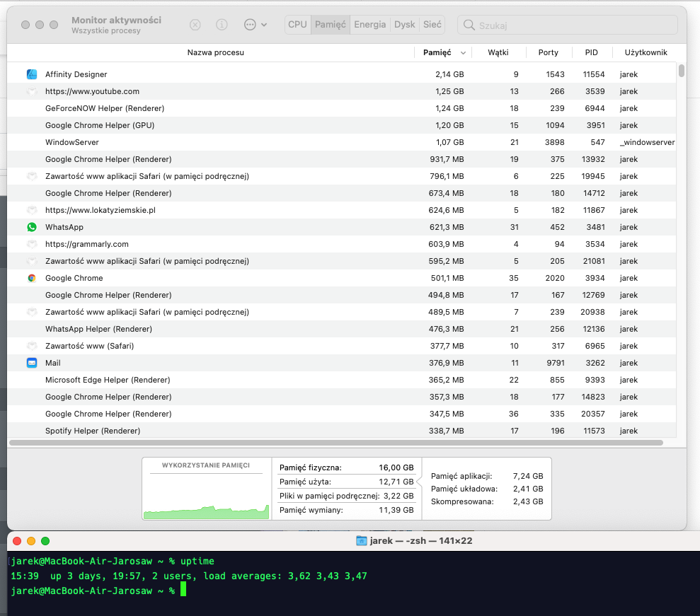Viewport: 700px width, 616px height.
Task: Sort by Wątki column header
Action: [498, 52]
